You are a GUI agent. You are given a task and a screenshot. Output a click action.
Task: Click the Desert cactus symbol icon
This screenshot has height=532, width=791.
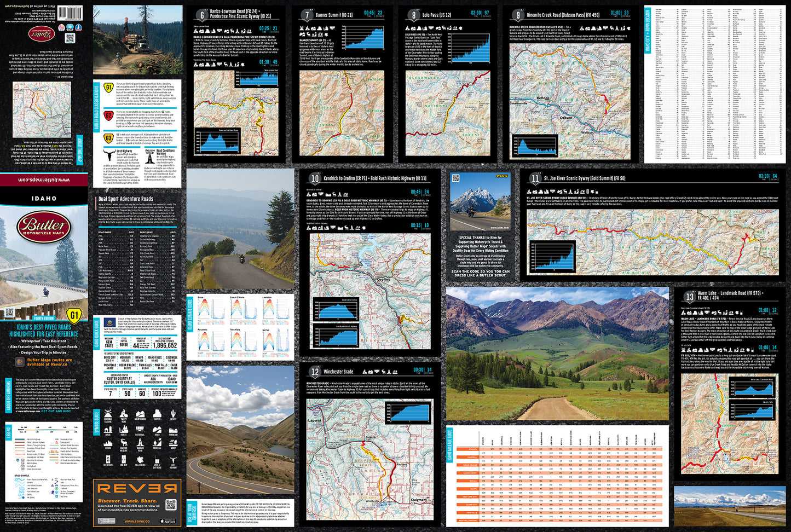click(173, 415)
